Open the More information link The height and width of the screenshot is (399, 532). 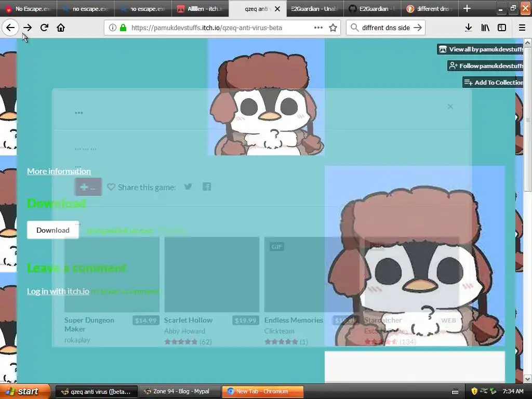(x=59, y=171)
